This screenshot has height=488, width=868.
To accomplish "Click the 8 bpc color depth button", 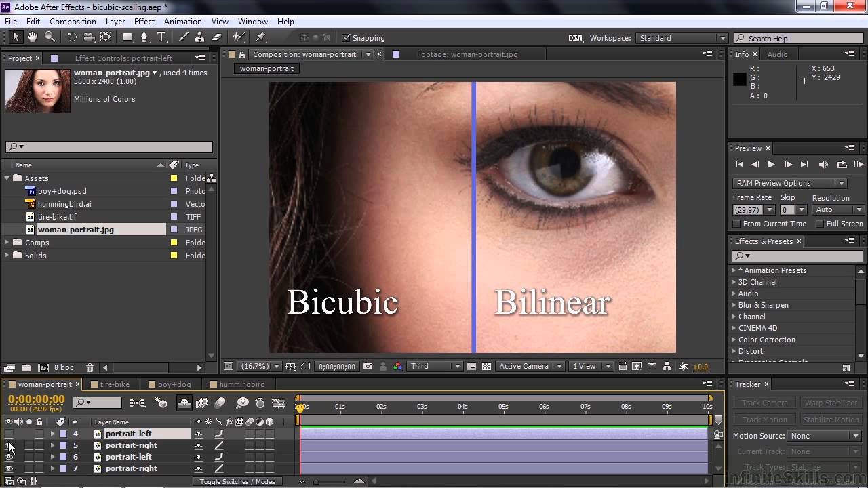I will [64, 368].
